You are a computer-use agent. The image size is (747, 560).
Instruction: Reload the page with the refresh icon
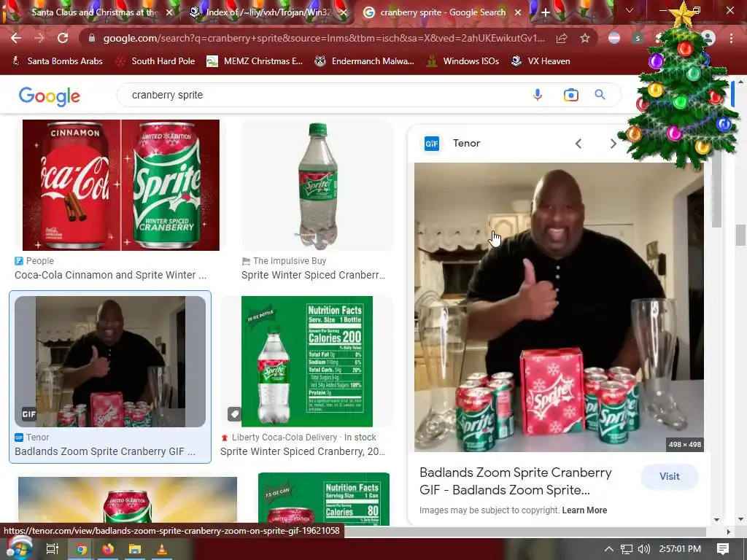pos(63,38)
